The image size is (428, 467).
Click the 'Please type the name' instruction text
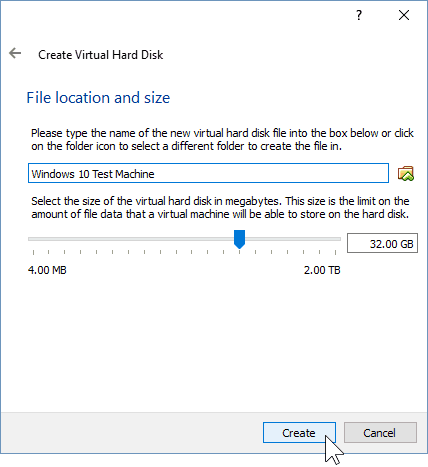(x=222, y=140)
